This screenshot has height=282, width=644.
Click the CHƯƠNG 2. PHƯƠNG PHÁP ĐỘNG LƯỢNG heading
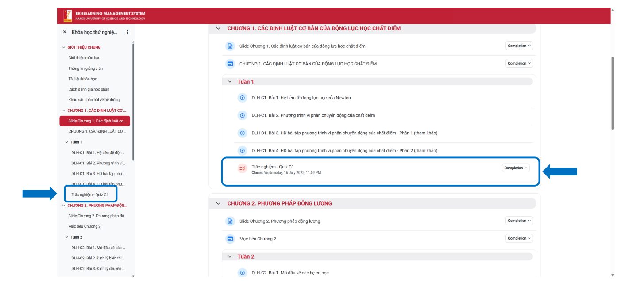coord(280,203)
